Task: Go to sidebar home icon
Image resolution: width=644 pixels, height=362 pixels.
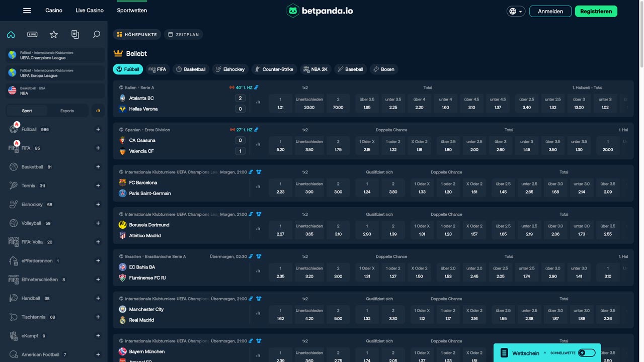Action: pyautogui.click(x=11, y=35)
